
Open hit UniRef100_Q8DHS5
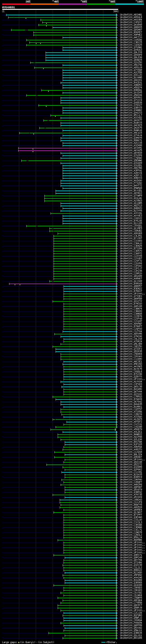[131, 27]
